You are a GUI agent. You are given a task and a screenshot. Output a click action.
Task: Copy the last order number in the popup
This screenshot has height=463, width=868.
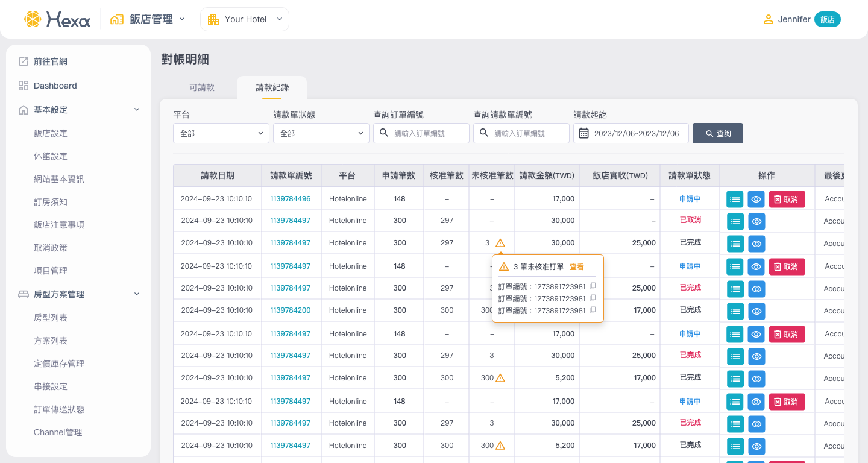point(593,310)
